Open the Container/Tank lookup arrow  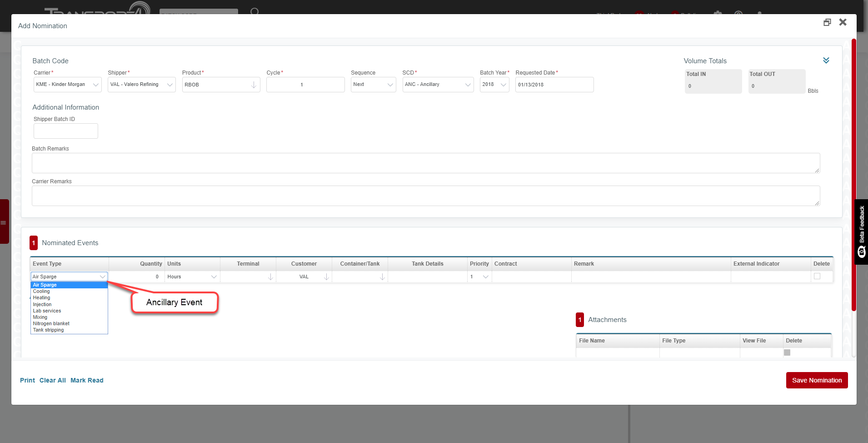(x=382, y=277)
